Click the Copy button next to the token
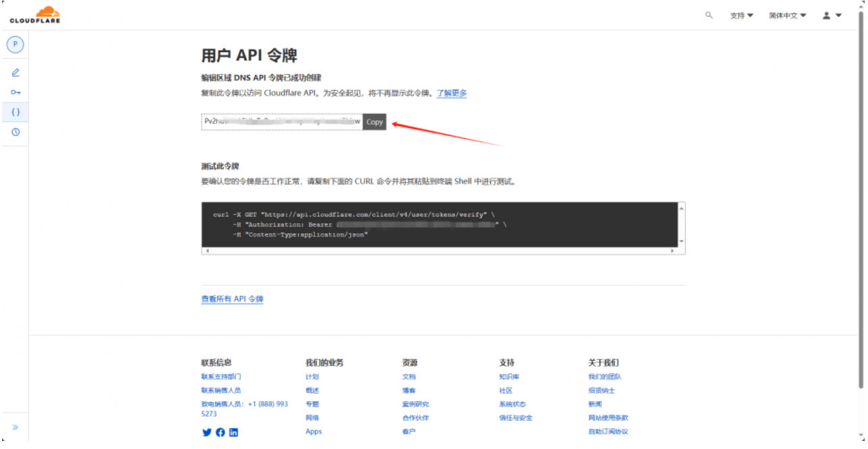 point(374,122)
